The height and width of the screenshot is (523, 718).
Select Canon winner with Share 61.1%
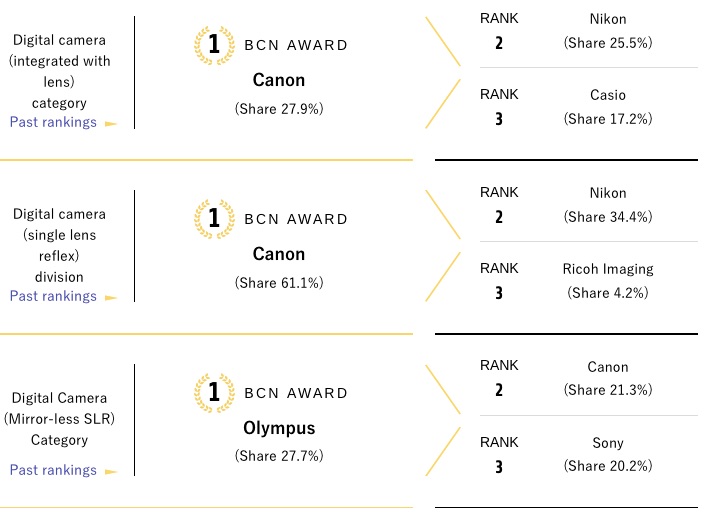click(x=279, y=254)
